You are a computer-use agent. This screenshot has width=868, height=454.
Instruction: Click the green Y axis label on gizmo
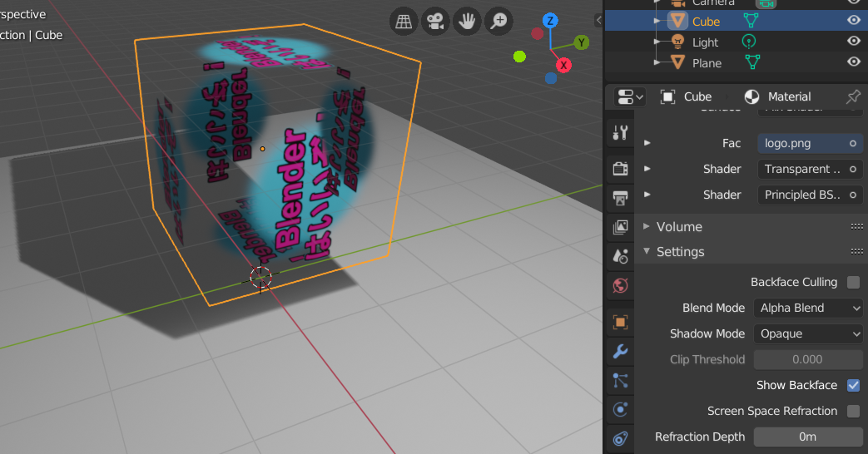(x=581, y=42)
